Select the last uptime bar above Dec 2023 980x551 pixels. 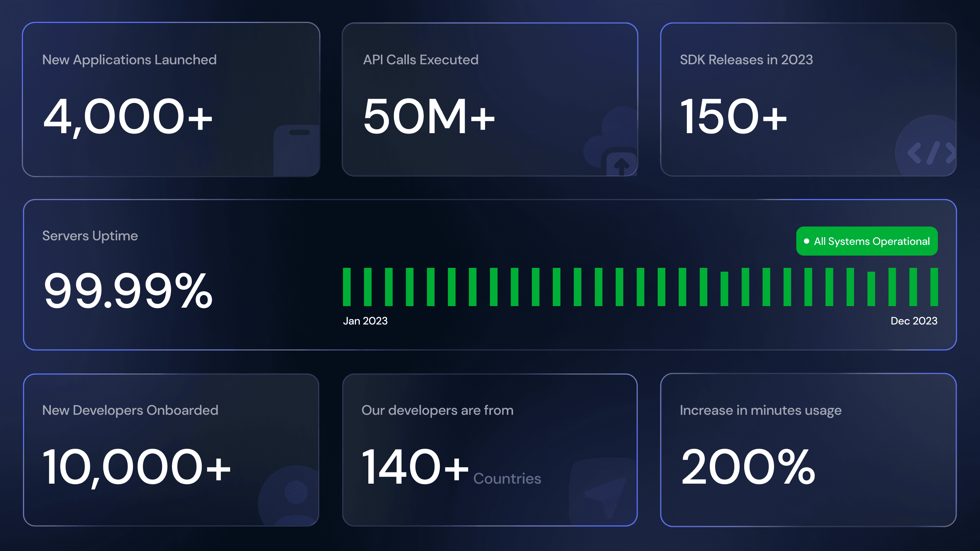point(934,287)
